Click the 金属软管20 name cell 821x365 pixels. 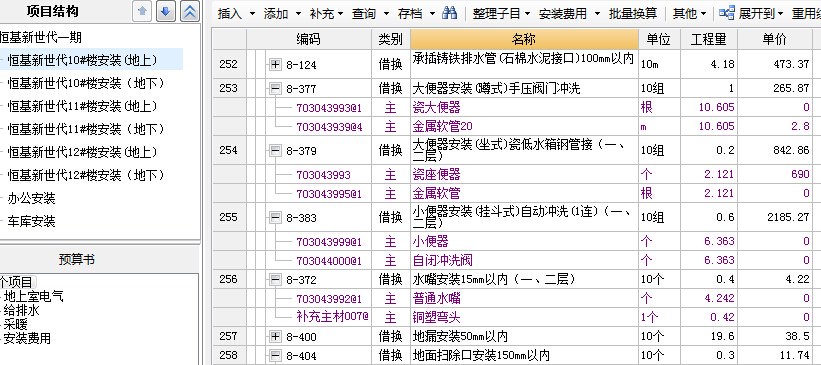[x=524, y=126]
